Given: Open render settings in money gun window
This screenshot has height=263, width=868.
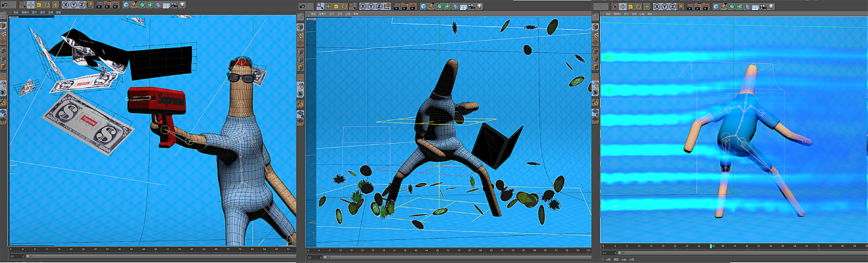Looking at the screenshot, I should (x=116, y=5).
